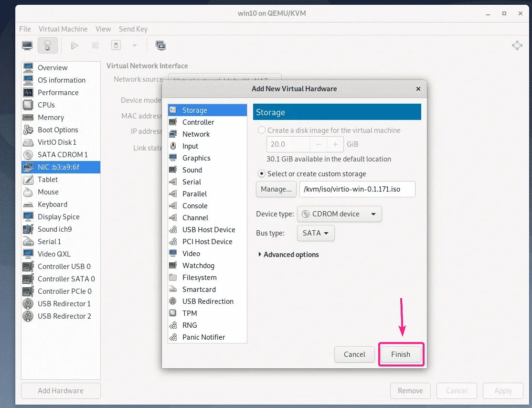Click Input mouse icon in dialog list

click(x=173, y=146)
